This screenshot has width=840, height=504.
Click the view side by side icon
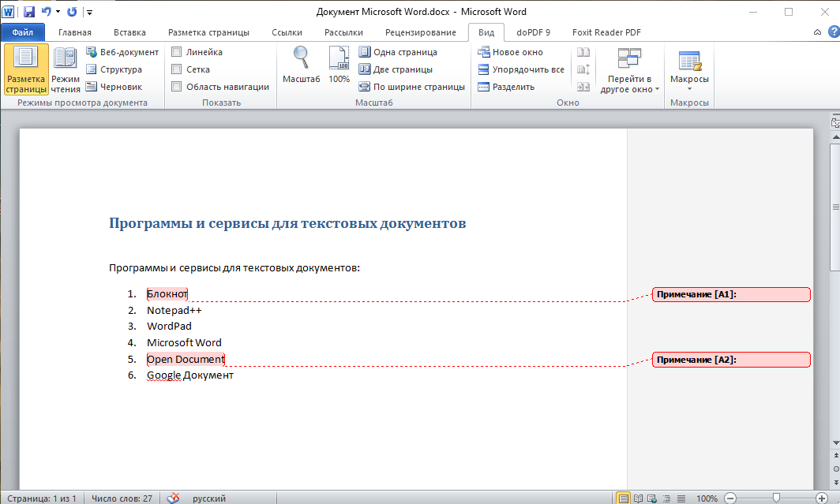583,52
